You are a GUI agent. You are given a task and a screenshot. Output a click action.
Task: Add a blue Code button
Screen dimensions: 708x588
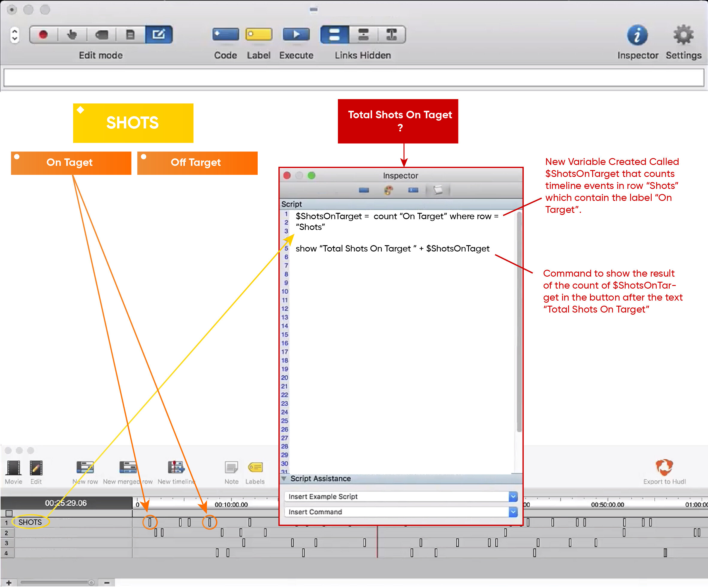[226, 34]
